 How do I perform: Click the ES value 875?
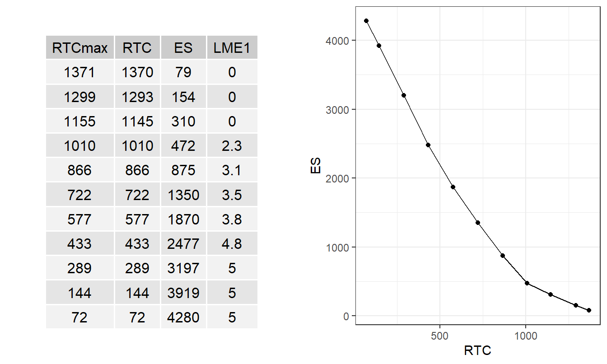point(183,170)
